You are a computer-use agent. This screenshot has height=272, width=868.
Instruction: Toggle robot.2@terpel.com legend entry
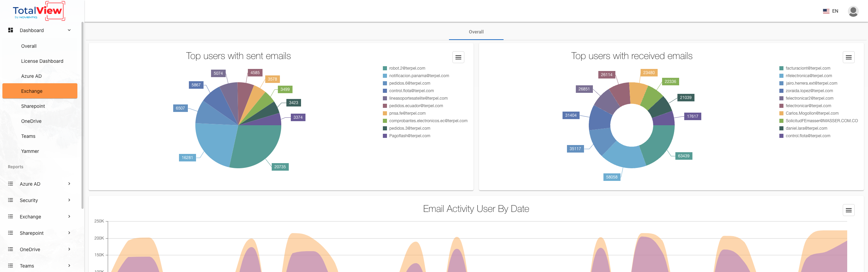click(404, 68)
